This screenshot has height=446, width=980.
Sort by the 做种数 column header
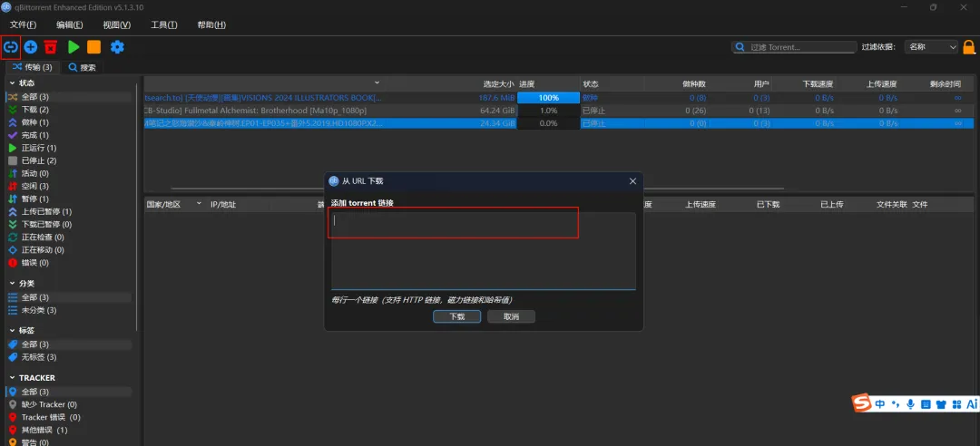coord(694,83)
